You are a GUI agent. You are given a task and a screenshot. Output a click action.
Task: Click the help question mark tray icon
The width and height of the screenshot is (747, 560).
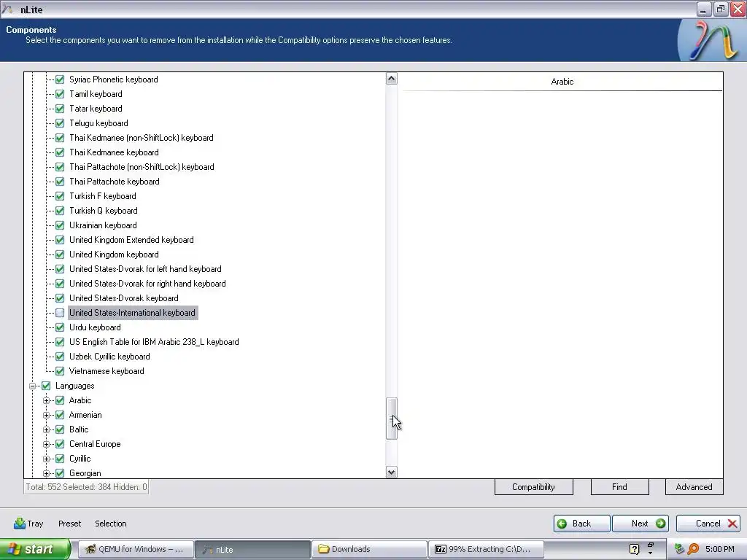point(634,549)
